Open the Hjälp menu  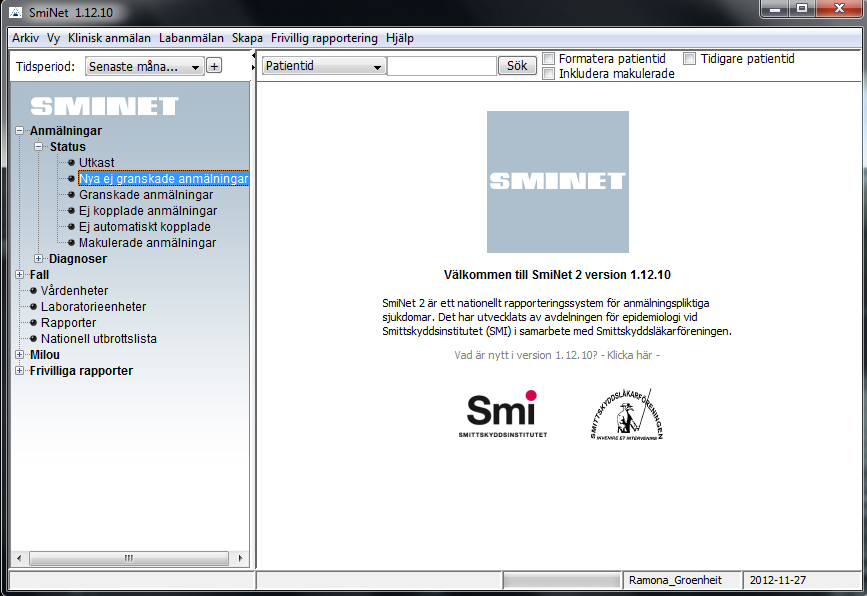click(400, 38)
